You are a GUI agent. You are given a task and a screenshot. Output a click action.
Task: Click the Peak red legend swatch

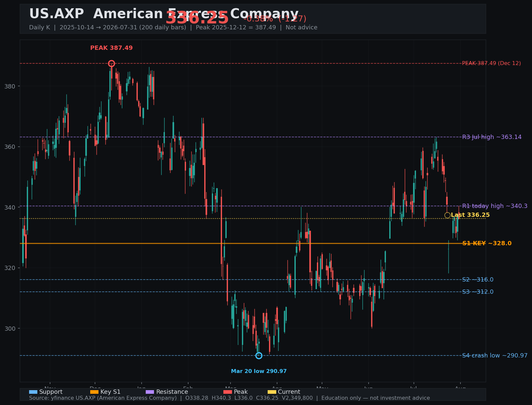point(228,392)
